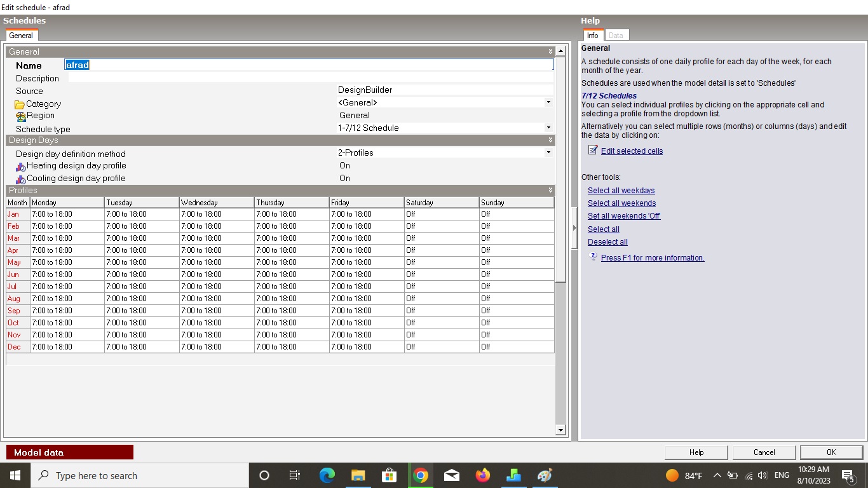The height and width of the screenshot is (488, 868).
Task: Click the Edit selected cells pencil icon
Action: (593, 150)
